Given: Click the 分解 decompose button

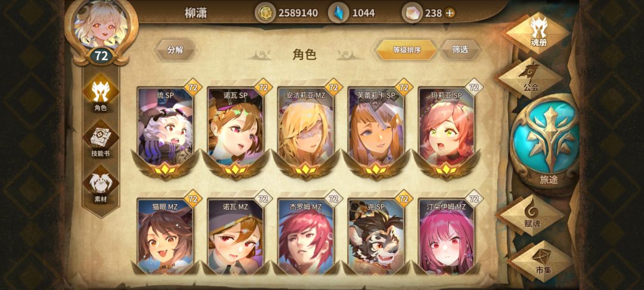Looking at the screenshot, I should (x=175, y=50).
